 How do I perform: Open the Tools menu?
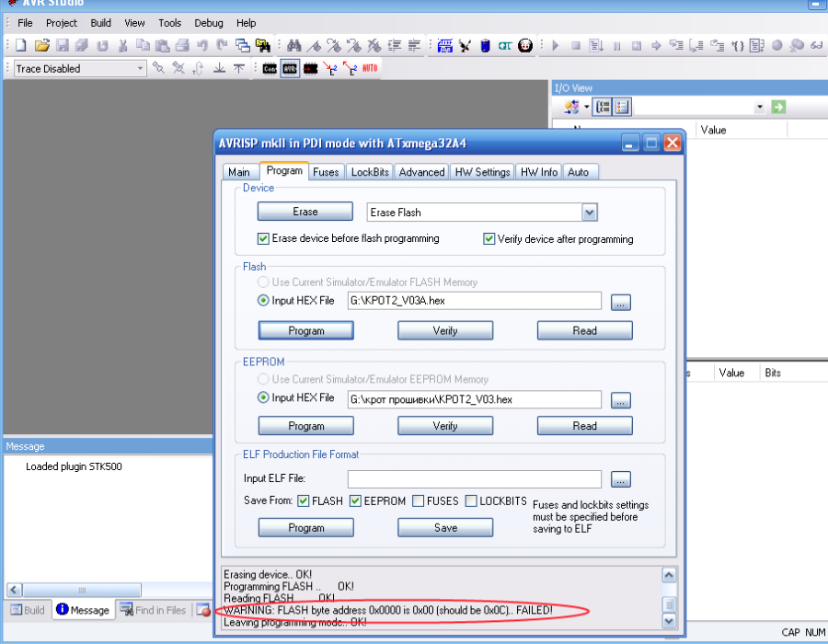point(169,23)
